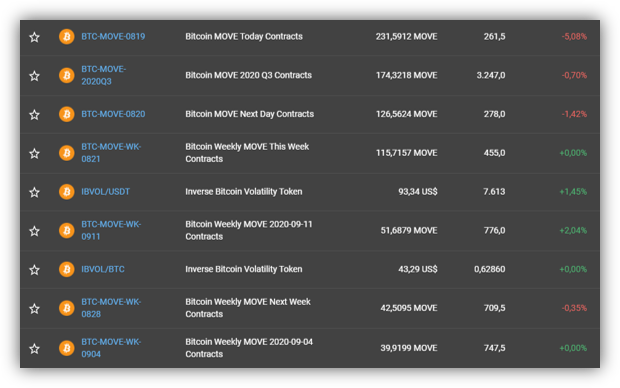Click price '455,0'
Screen dimensions: 620x388
[494, 153]
